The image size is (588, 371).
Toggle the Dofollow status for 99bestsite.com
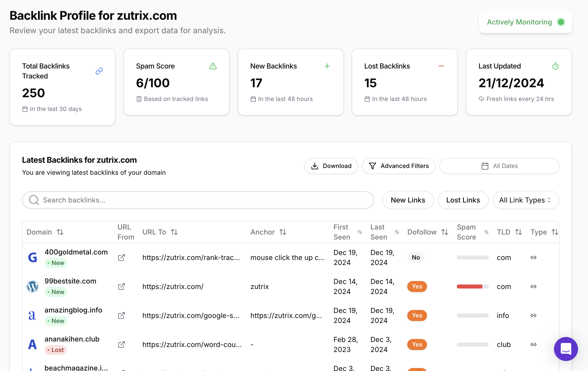point(417,286)
